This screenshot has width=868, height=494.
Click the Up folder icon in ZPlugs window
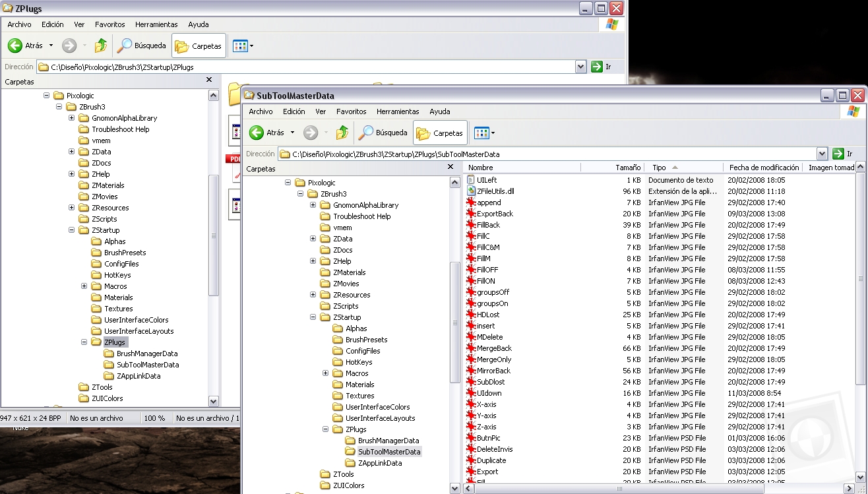click(100, 46)
